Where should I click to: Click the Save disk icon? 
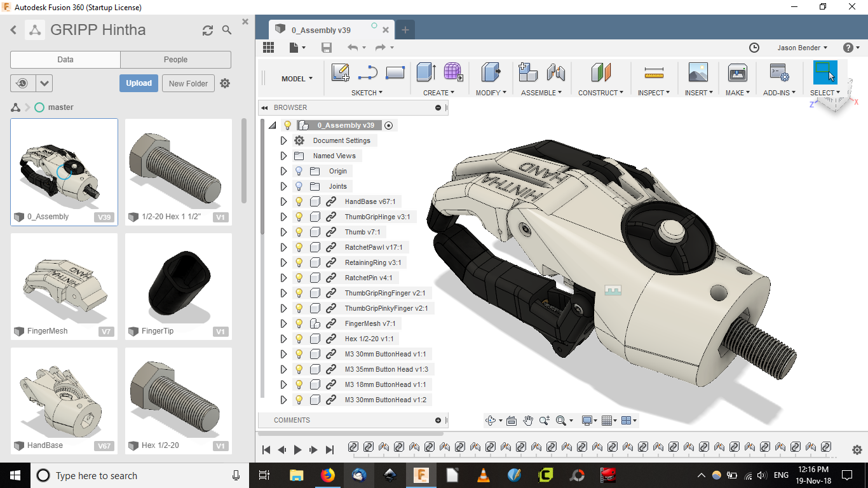(x=327, y=48)
